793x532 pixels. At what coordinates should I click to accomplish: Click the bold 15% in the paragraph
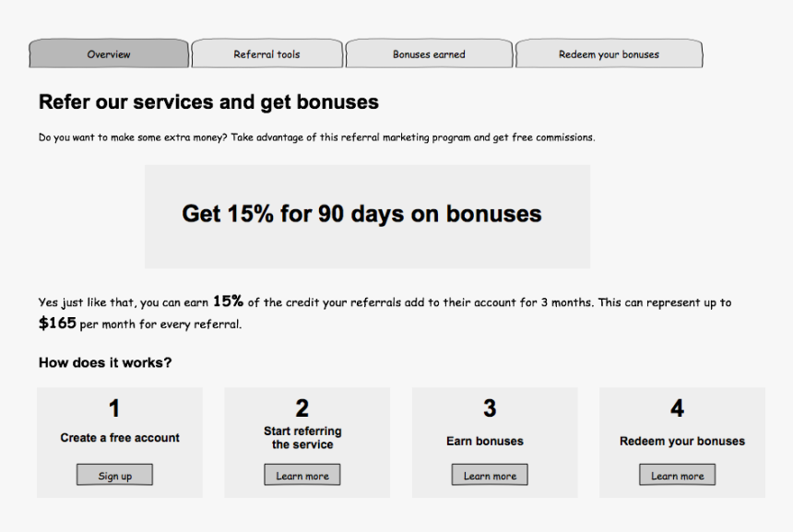coord(228,301)
